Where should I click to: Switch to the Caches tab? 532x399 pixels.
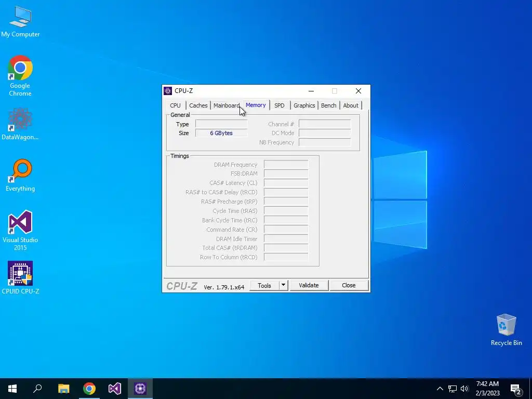tap(198, 105)
